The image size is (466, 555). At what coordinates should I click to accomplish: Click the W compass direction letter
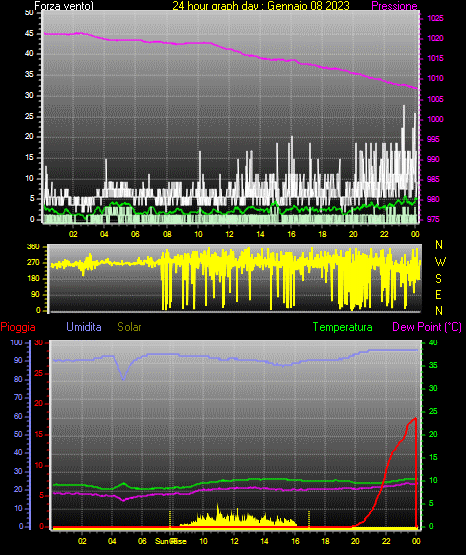440,262
